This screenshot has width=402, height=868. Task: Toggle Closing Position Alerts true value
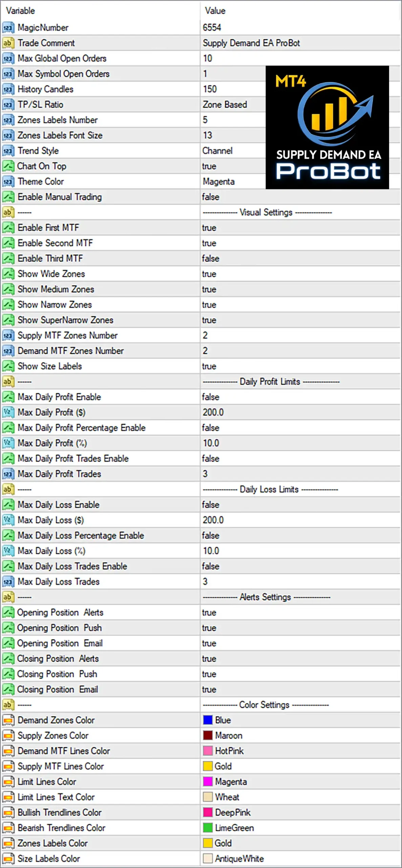coord(209,659)
